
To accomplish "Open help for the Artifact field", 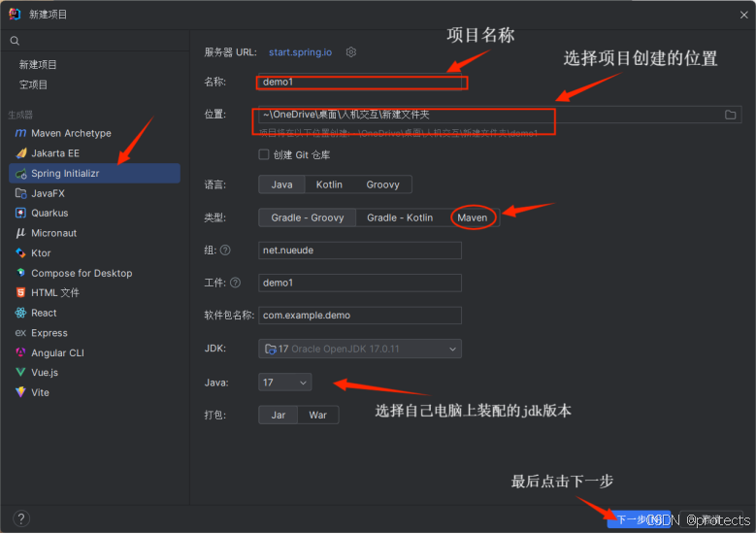I will (x=235, y=283).
